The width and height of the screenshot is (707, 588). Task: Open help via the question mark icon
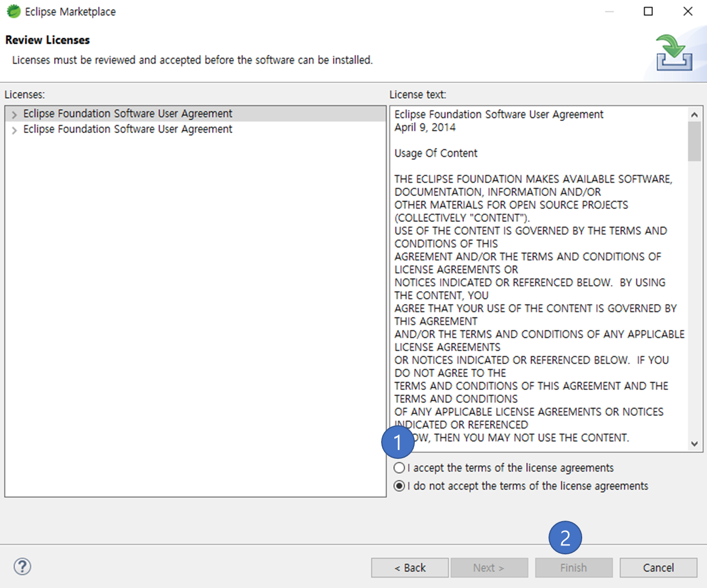[x=22, y=566]
